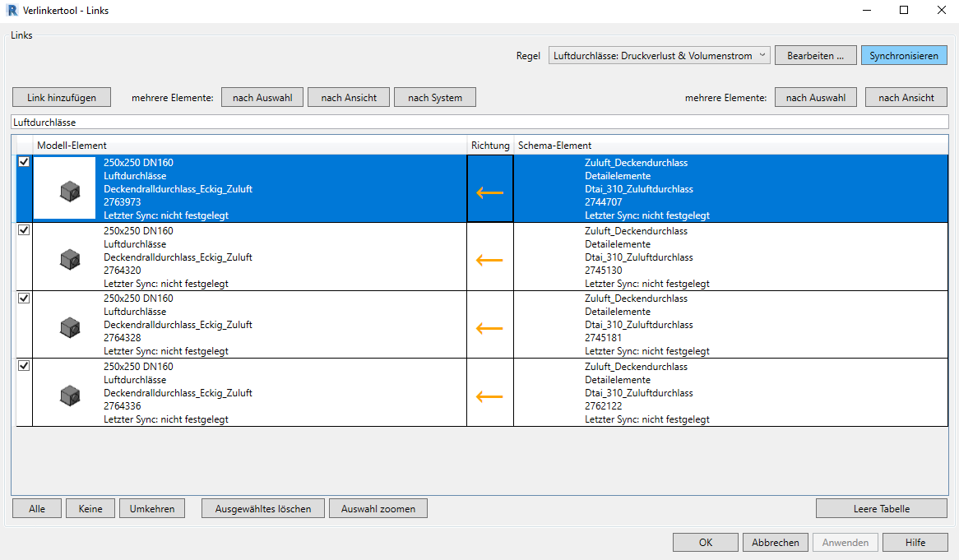Click the air terminal thumbnail of element 2764328

pyautogui.click(x=69, y=328)
